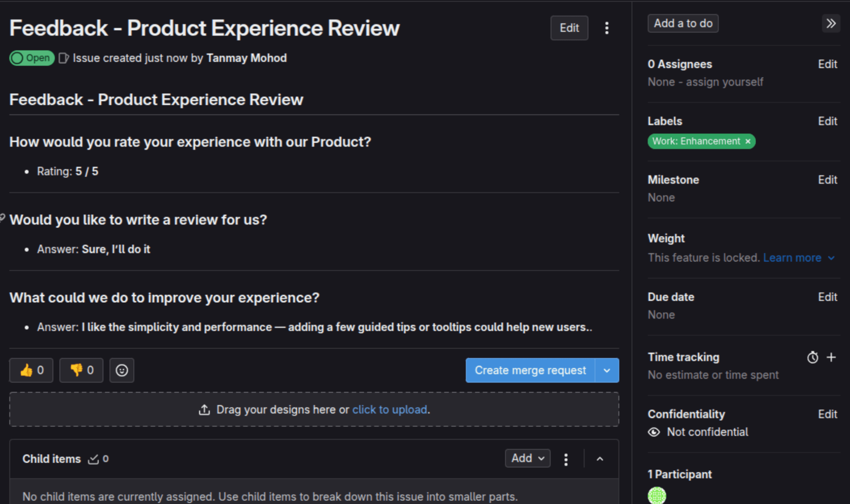The width and height of the screenshot is (850, 504).
Task: Click the click to upload designs link
Action: (x=389, y=409)
